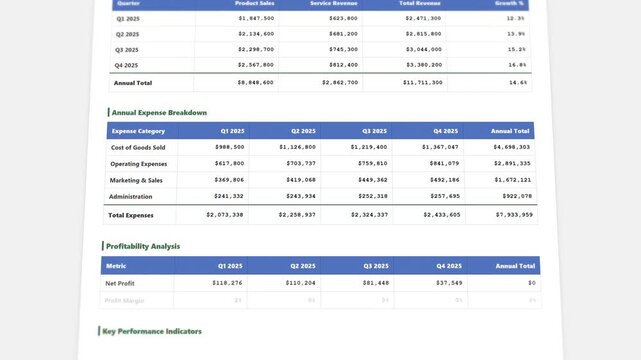Click Total Expenses Q1 value $2,073,338
The image size is (641, 360).
224,215
